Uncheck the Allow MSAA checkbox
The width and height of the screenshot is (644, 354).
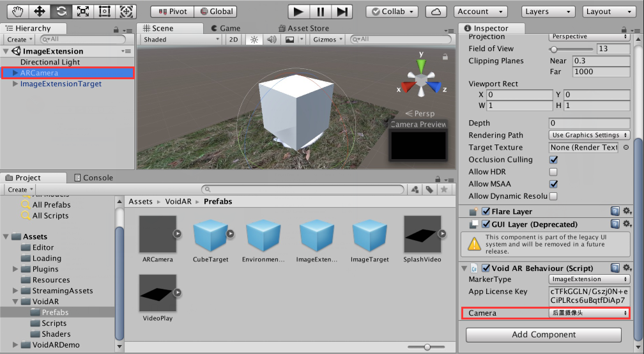tap(553, 184)
